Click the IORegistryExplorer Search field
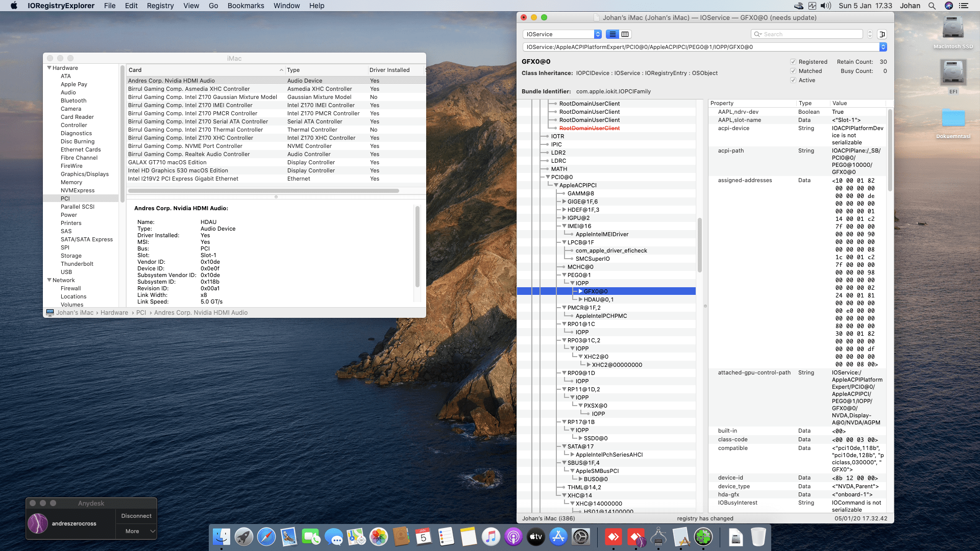 (807, 34)
